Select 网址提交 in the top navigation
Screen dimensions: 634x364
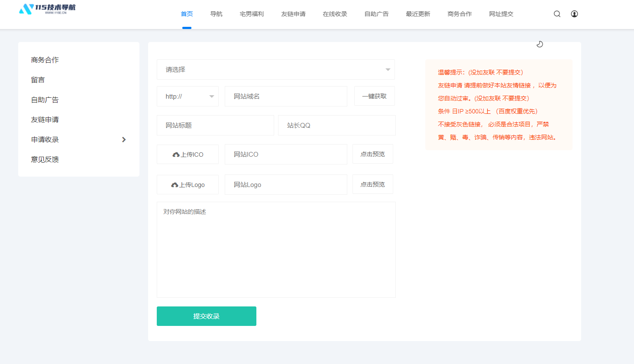(501, 14)
